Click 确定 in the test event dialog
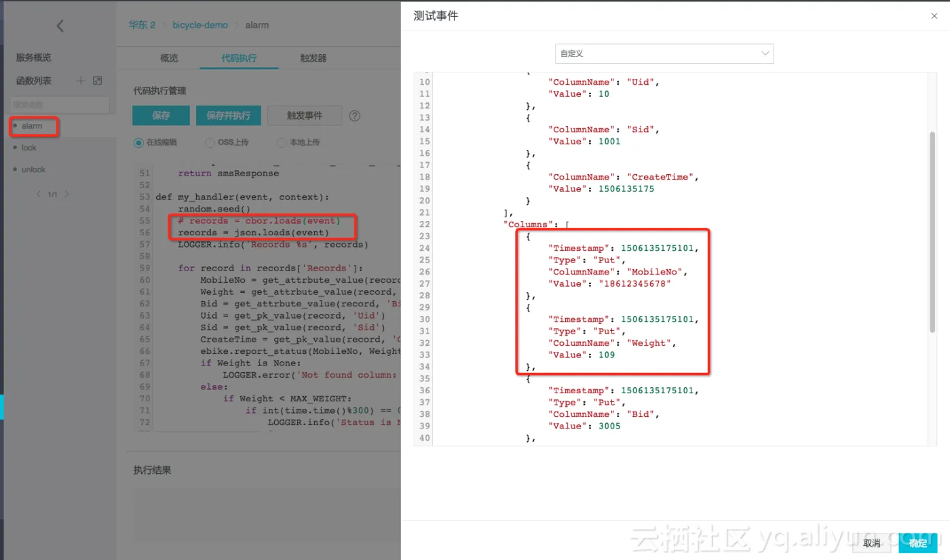 coord(917,543)
